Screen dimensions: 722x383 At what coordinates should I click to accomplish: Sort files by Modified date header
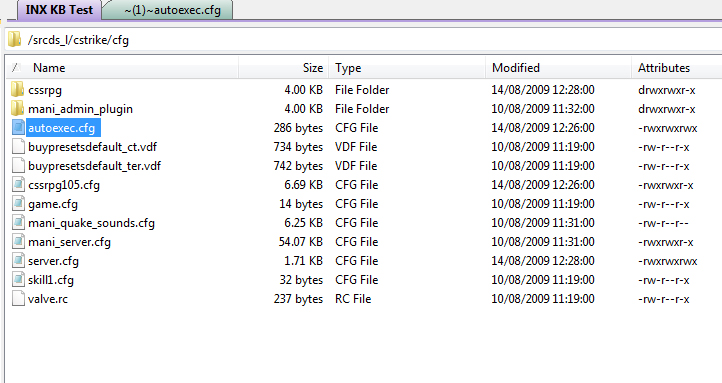[x=516, y=68]
